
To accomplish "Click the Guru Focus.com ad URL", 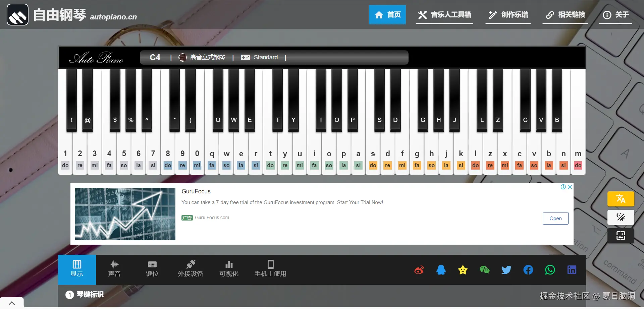I will point(212,218).
